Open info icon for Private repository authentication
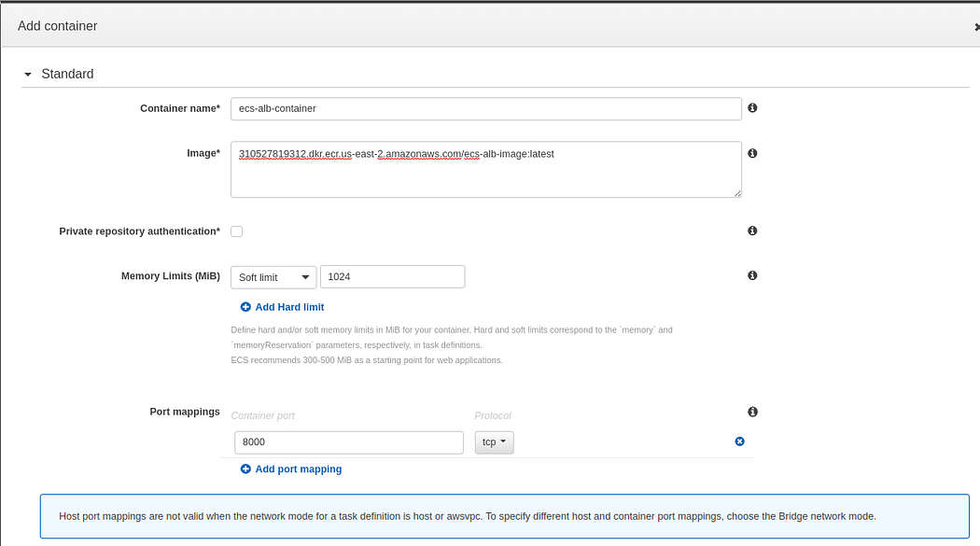The height and width of the screenshot is (546, 980). tap(752, 231)
